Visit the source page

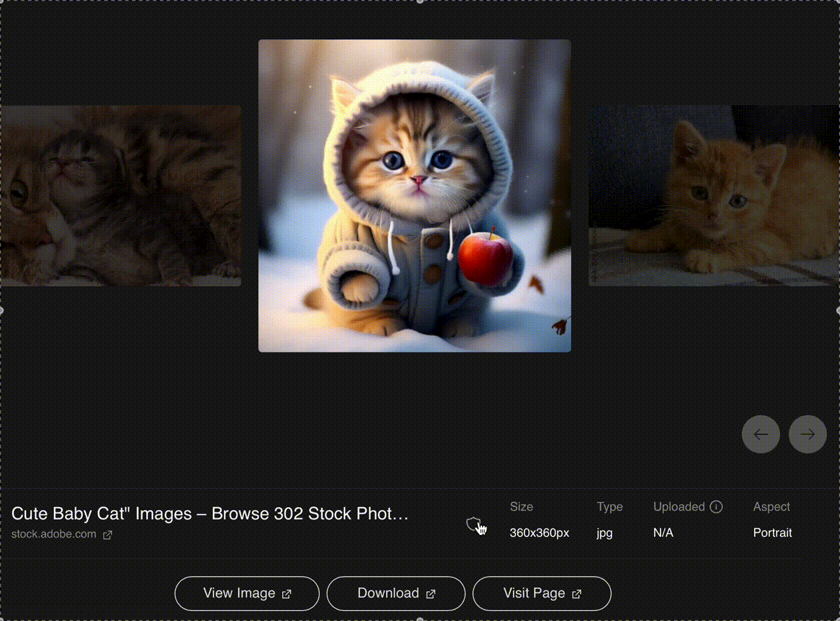(x=542, y=593)
